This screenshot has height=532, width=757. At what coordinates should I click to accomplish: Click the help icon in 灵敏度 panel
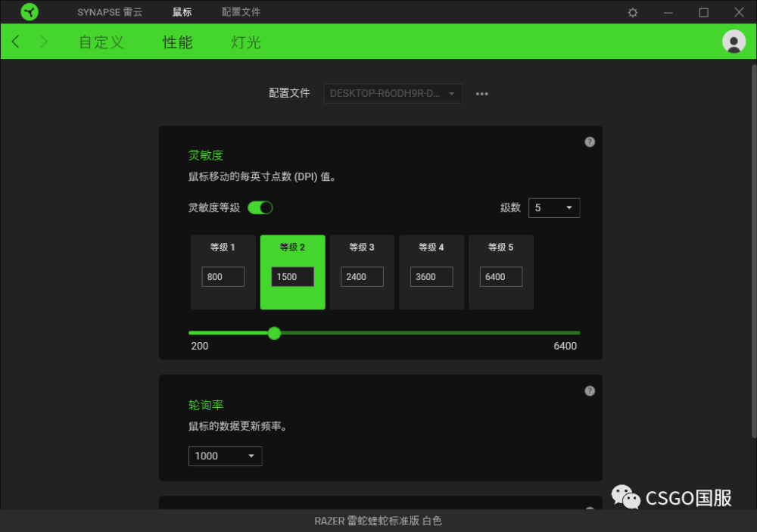(x=590, y=142)
